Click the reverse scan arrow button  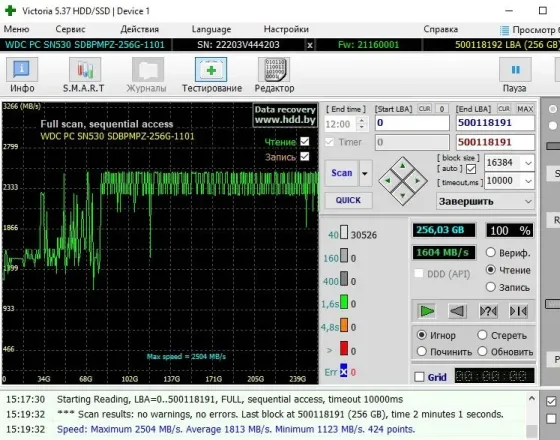pos(458,311)
